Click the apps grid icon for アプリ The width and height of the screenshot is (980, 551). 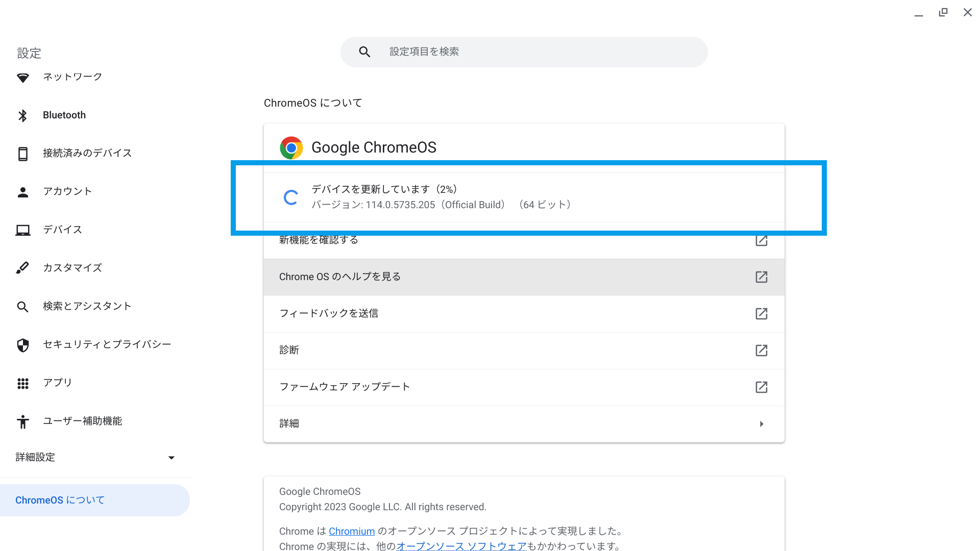click(23, 384)
